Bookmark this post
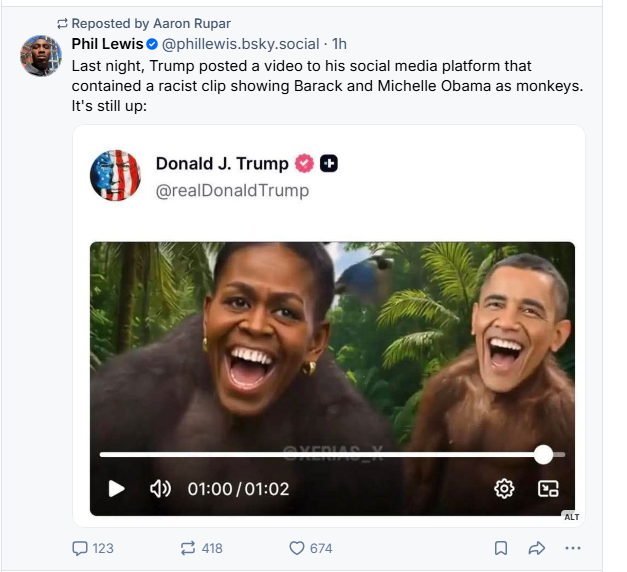 [501, 548]
